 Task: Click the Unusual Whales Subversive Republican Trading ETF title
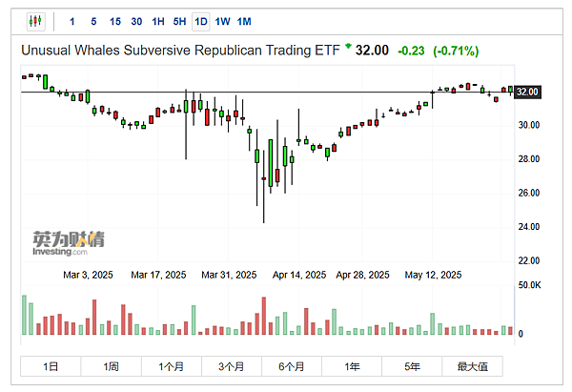click(x=180, y=51)
